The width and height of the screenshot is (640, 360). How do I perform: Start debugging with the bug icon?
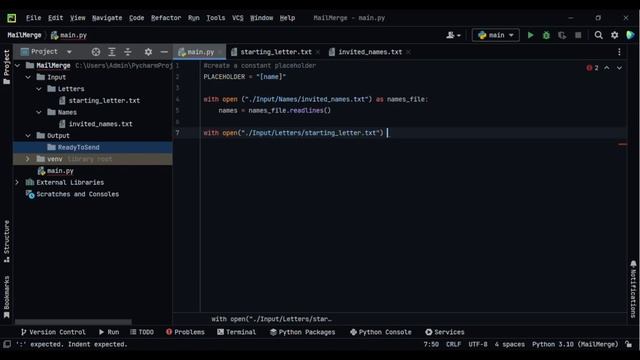tap(546, 35)
